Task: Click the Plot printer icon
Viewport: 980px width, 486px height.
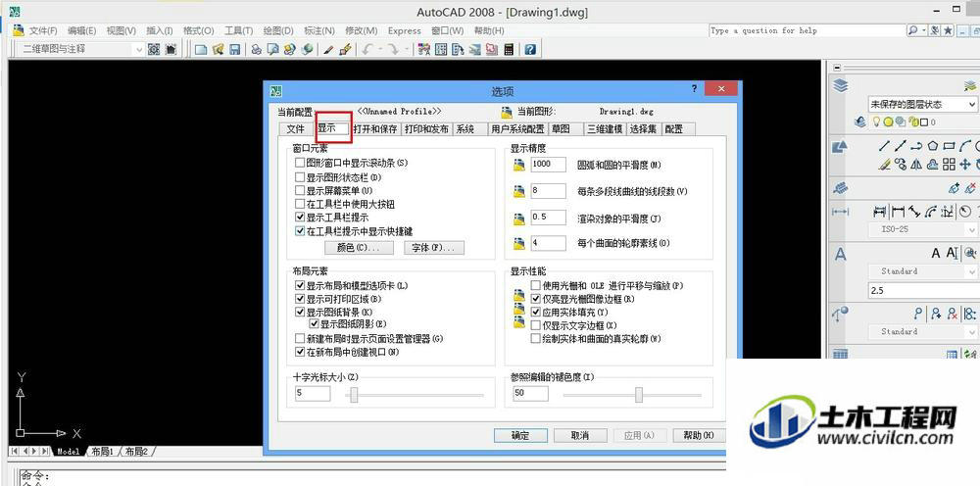Action: click(256, 49)
